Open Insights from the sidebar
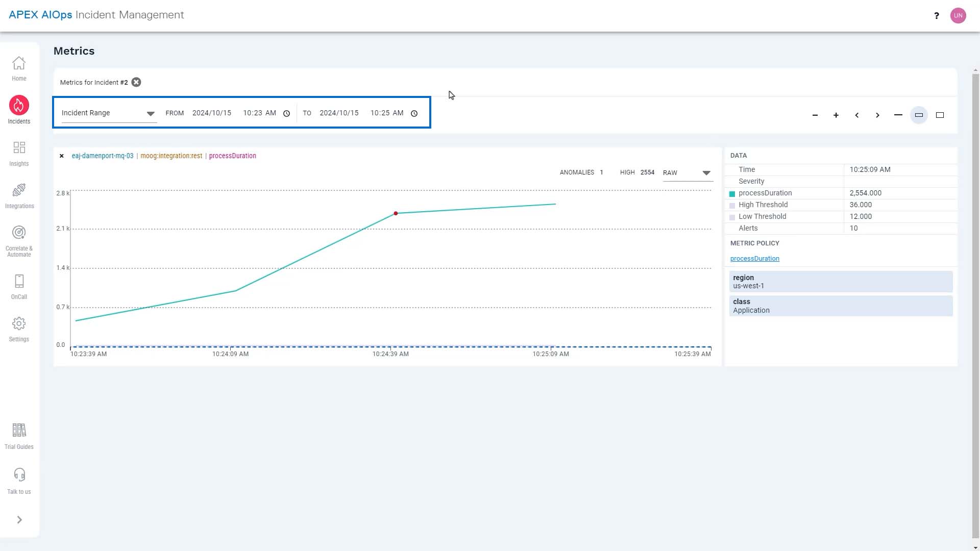 click(19, 154)
